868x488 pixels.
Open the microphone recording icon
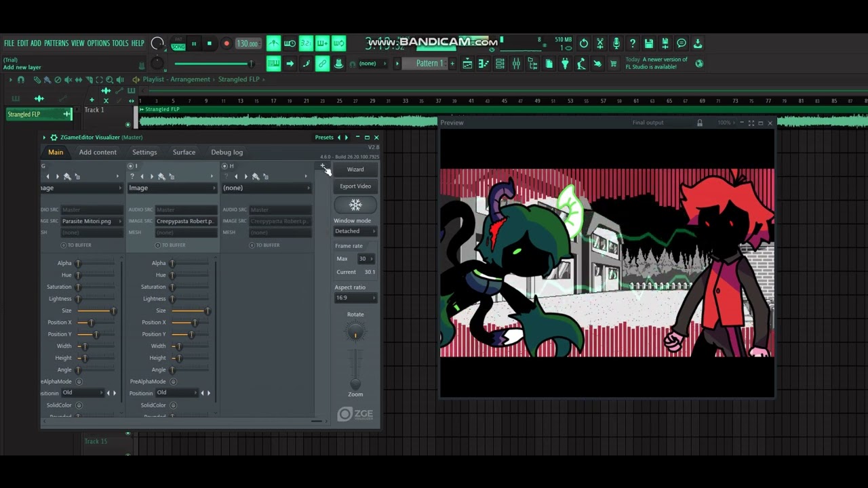tap(616, 43)
